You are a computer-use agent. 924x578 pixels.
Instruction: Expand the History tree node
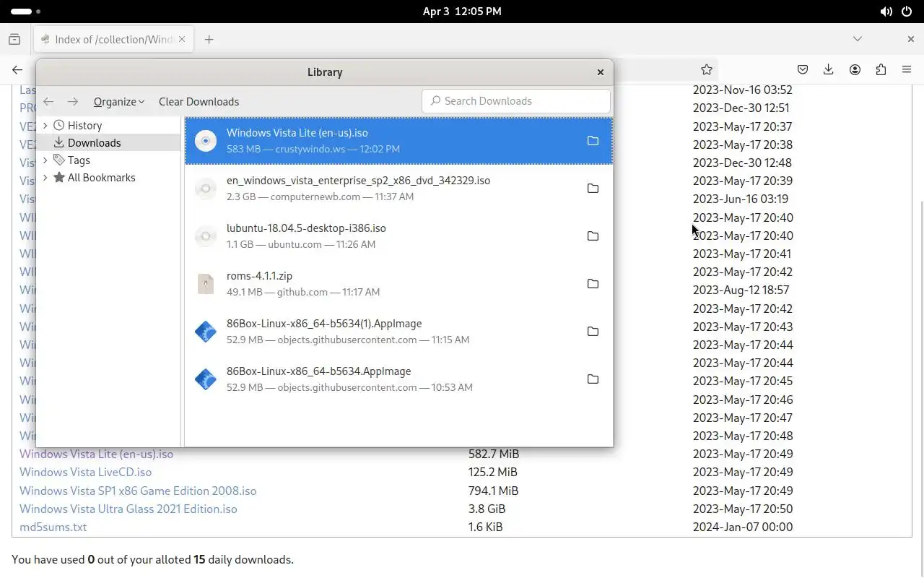(x=45, y=126)
